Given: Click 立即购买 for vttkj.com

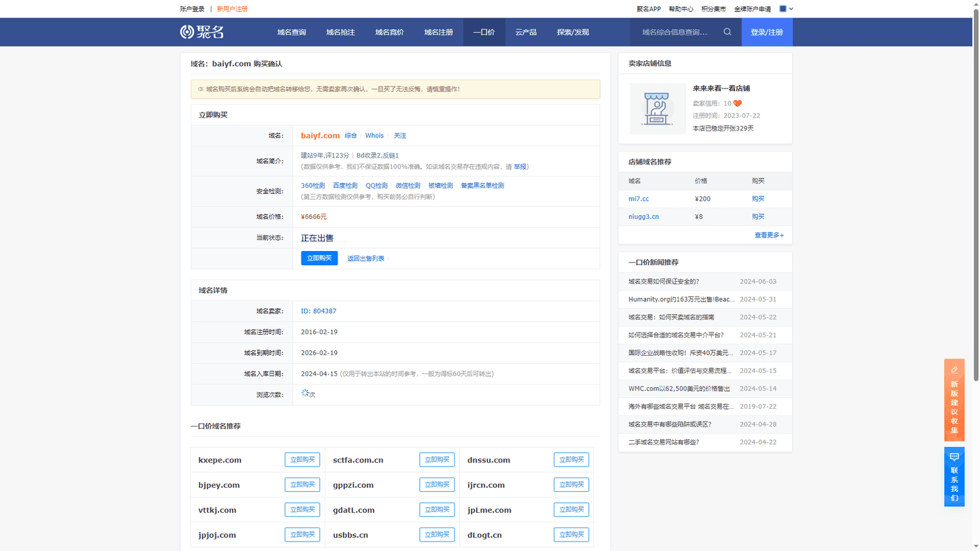Looking at the screenshot, I should [x=302, y=510].
